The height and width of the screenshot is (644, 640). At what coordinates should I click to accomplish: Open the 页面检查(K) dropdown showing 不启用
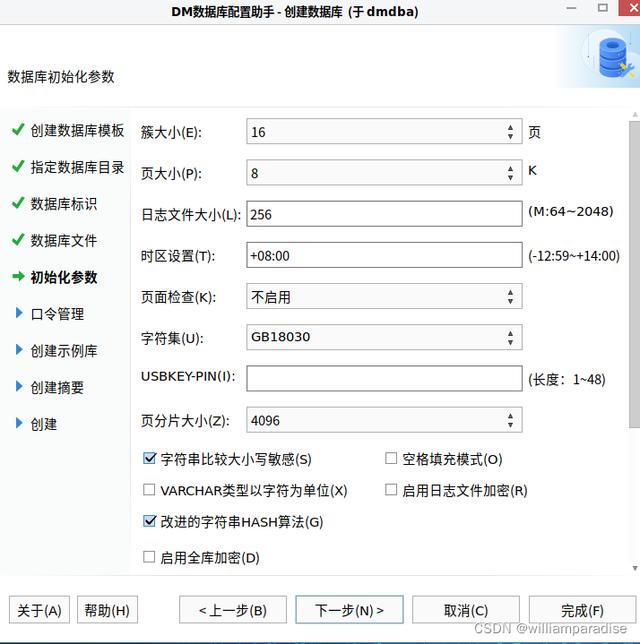[x=384, y=296]
